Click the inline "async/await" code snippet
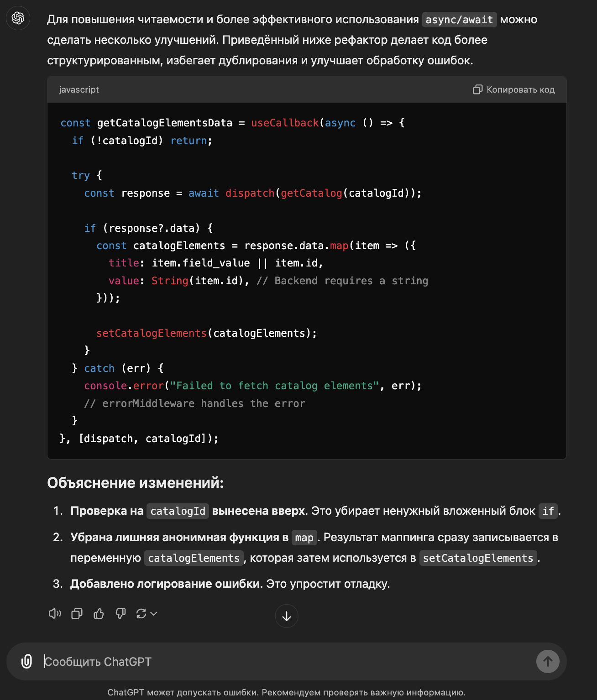 point(459,20)
